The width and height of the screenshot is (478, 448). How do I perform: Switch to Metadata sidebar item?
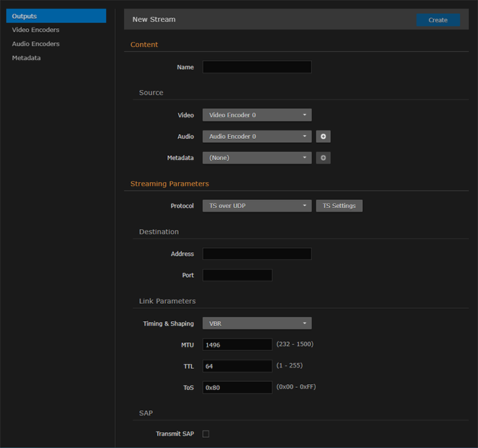26,58
